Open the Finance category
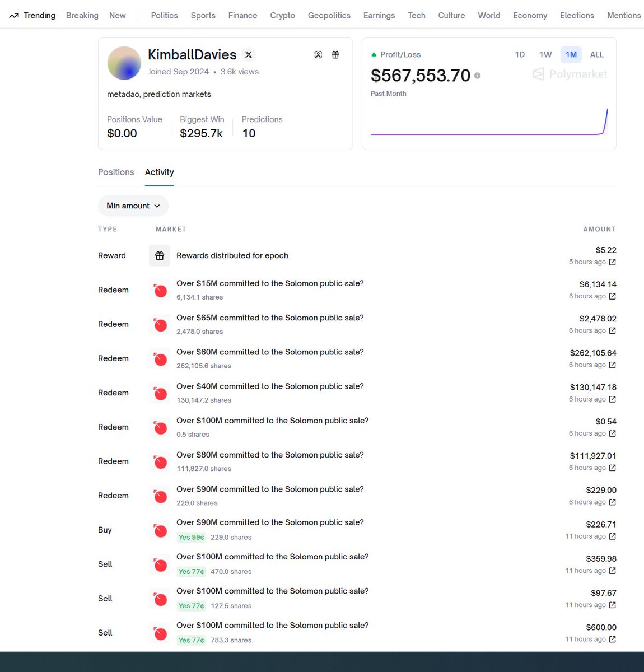This screenshot has height=672, width=644. click(243, 16)
